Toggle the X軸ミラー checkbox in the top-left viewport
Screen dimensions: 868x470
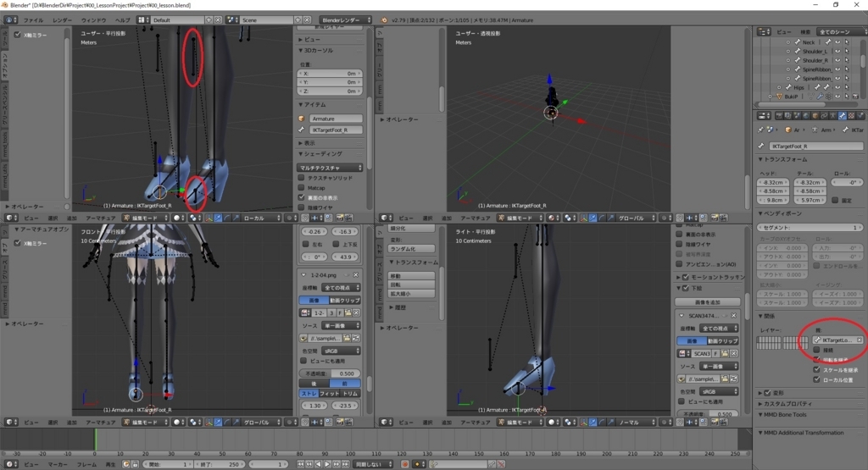(18, 35)
